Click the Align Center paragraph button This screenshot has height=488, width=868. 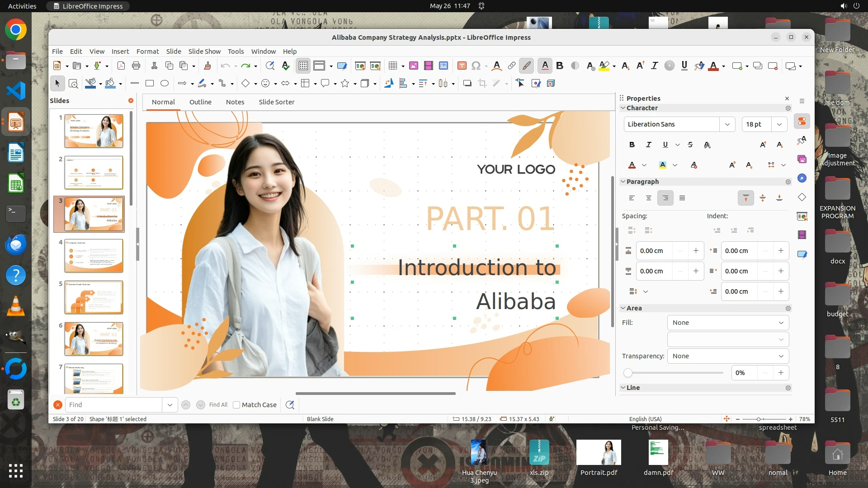click(649, 198)
